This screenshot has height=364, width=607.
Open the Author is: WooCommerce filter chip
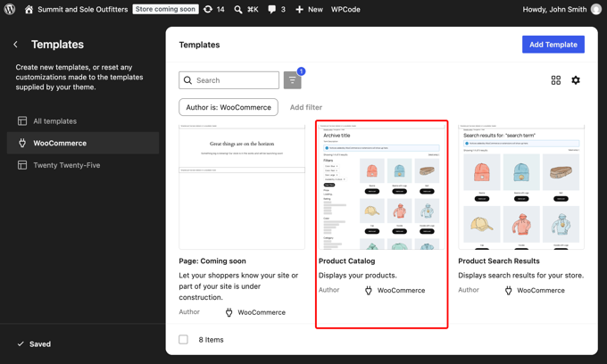click(229, 107)
